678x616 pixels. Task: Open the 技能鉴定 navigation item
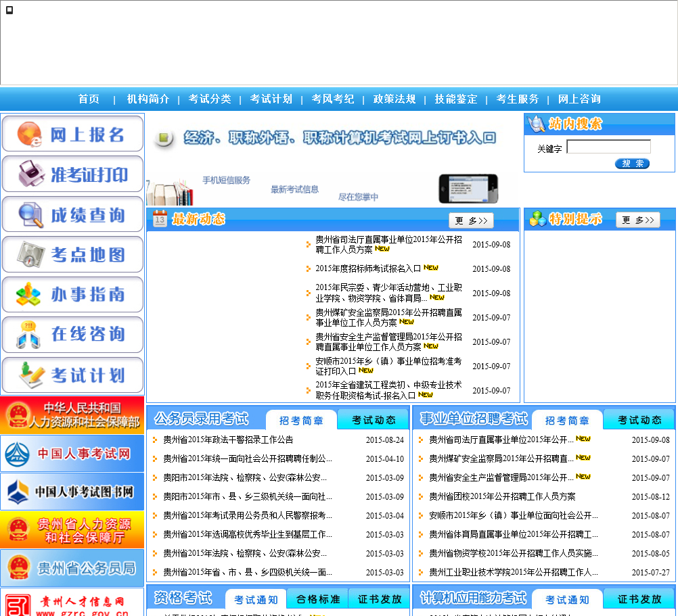point(456,99)
